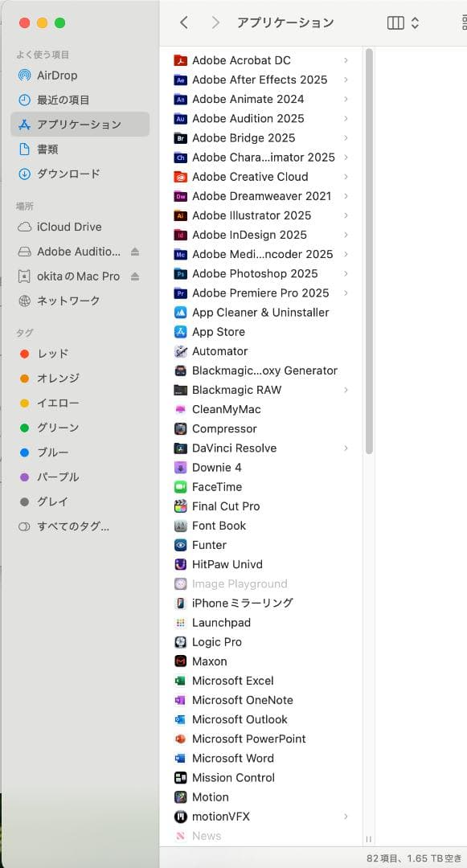Click the Adobe Animate 2024 folder icon

(x=180, y=99)
